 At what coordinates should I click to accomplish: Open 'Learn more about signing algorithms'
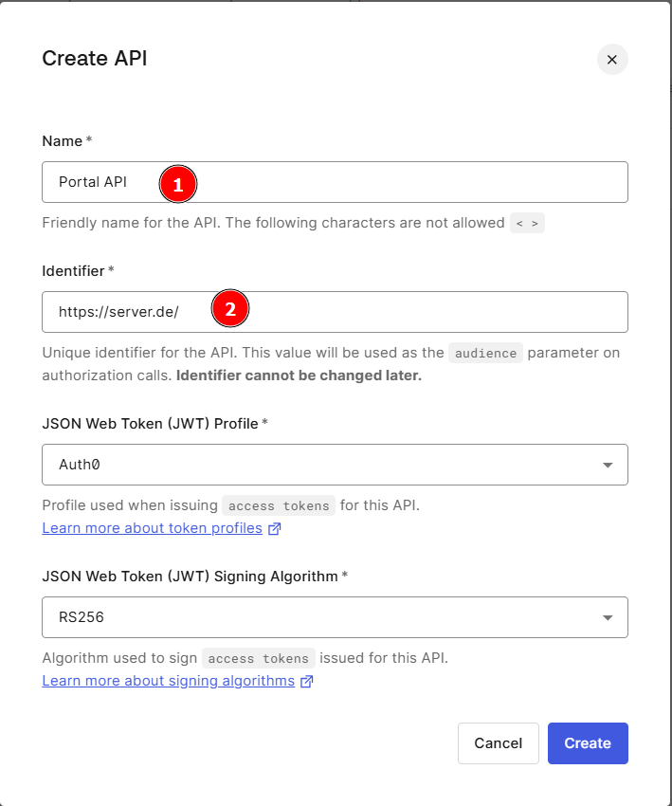[168, 681]
